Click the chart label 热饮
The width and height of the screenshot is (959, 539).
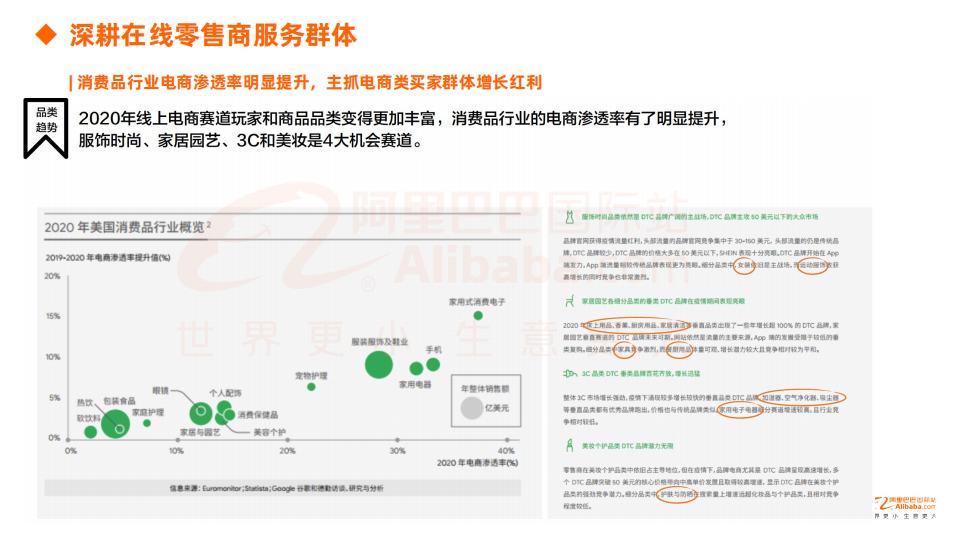click(84, 403)
